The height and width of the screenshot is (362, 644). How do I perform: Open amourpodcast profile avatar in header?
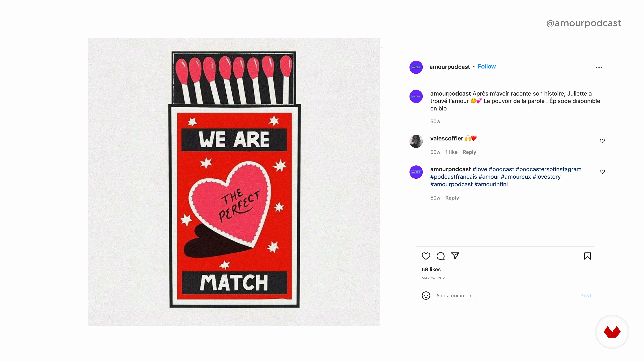click(x=416, y=67)
